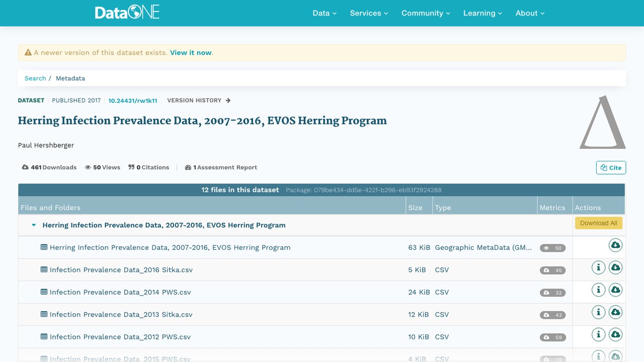
Task: Open the Services dropdown menu
Action: pyautogui.click(x=369, y=13)
